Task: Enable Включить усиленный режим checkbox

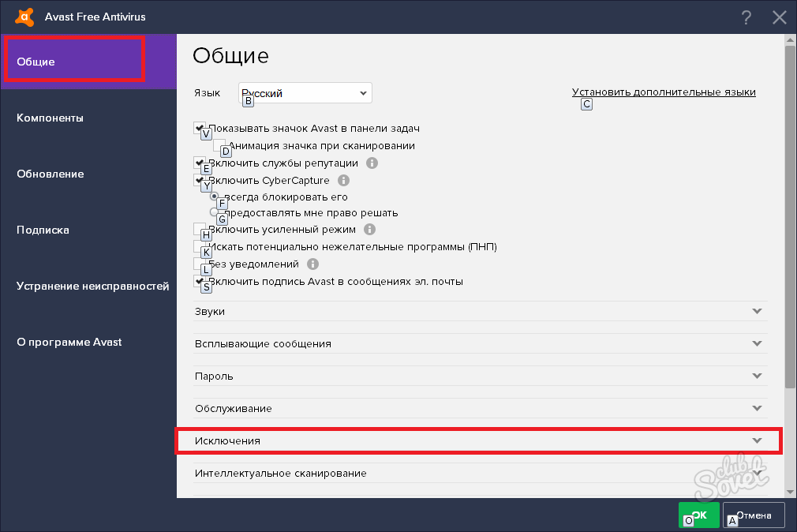Action: coord(199,229)
